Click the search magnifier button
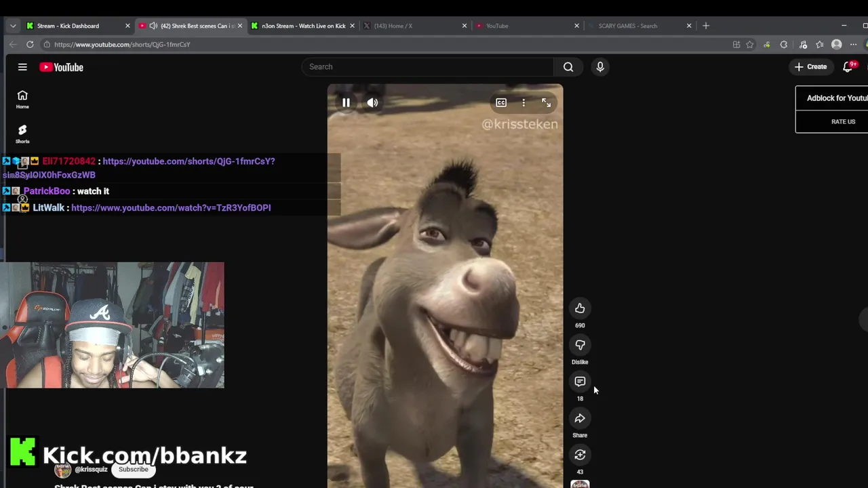Viewport: 868px width, 488px height. 568,66
